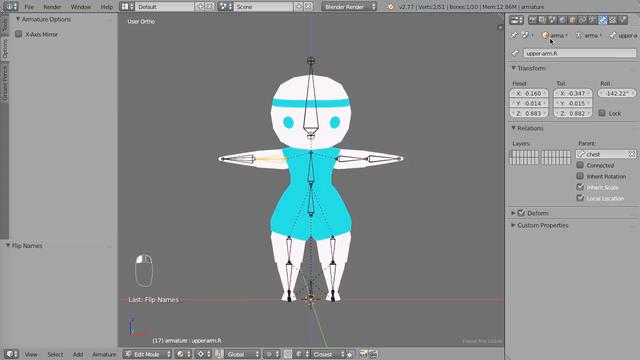Delete the current screen layout with X
This screenshot has width=640, height=360.
[x=210, y=7]
